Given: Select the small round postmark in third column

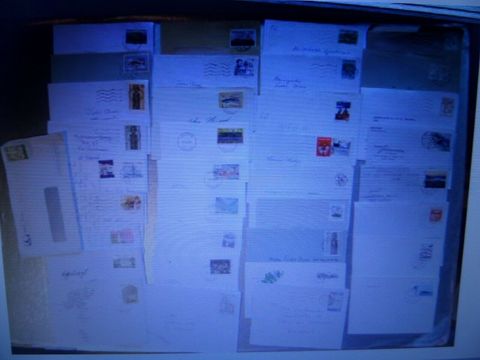Looking at the screenshot, I should (x=341, y=180).
